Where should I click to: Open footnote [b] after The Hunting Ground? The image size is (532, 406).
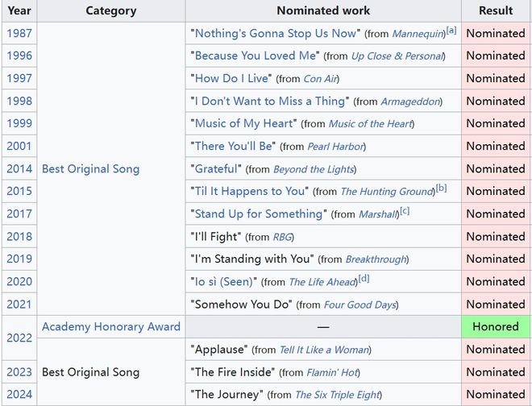[441, 188]
